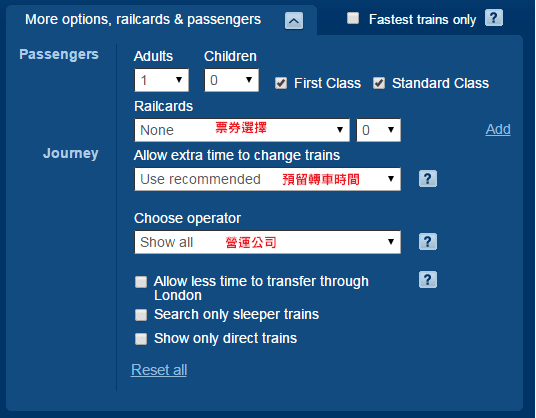Collapse the More options panel chevron

pyautogui.click(x=294, y=21)
